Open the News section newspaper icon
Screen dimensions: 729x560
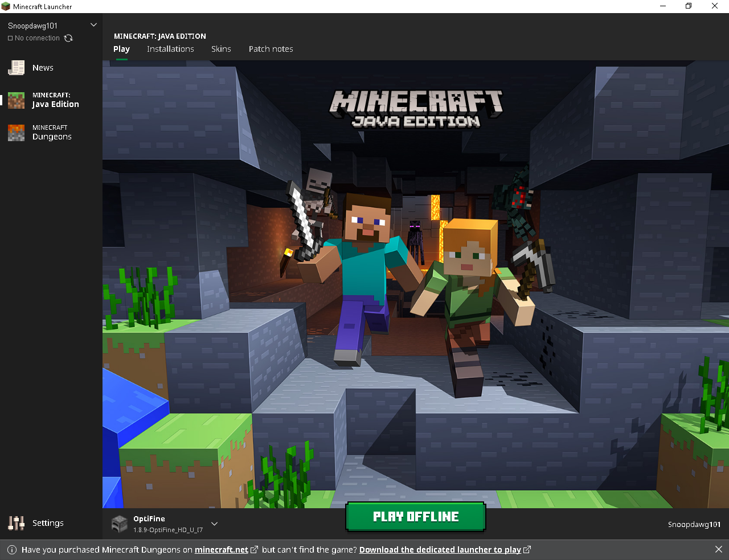16,68
